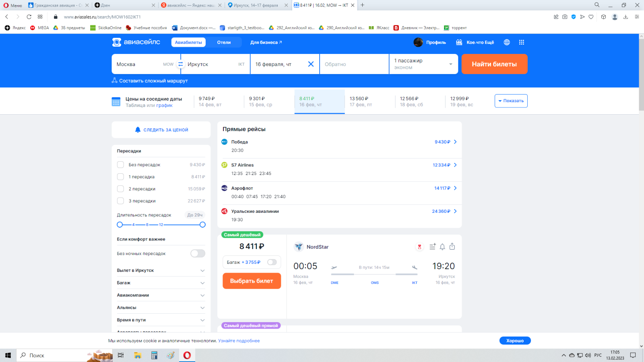The width and height of the screenshot is (644, 362).
Task: Open the language globe icon
Action: tap(507, 42)
